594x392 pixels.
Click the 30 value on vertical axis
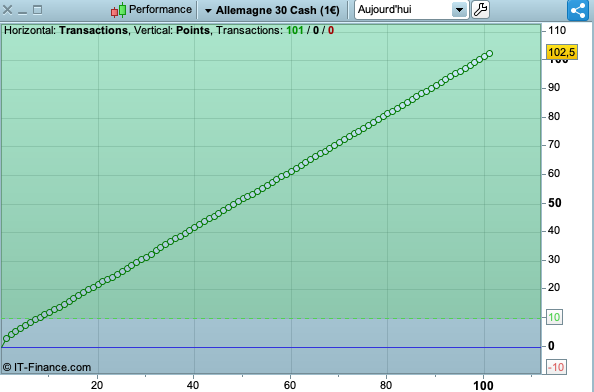click(x=554, y=259)
